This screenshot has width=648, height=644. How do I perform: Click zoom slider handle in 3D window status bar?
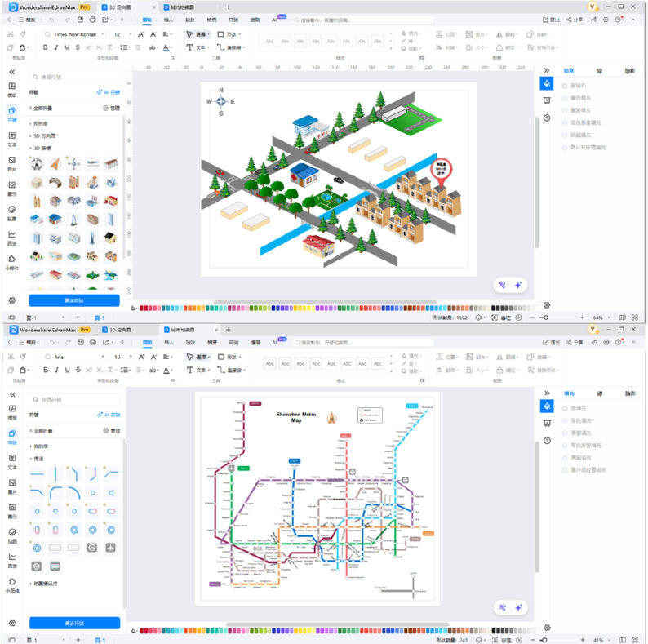[546, 318]
